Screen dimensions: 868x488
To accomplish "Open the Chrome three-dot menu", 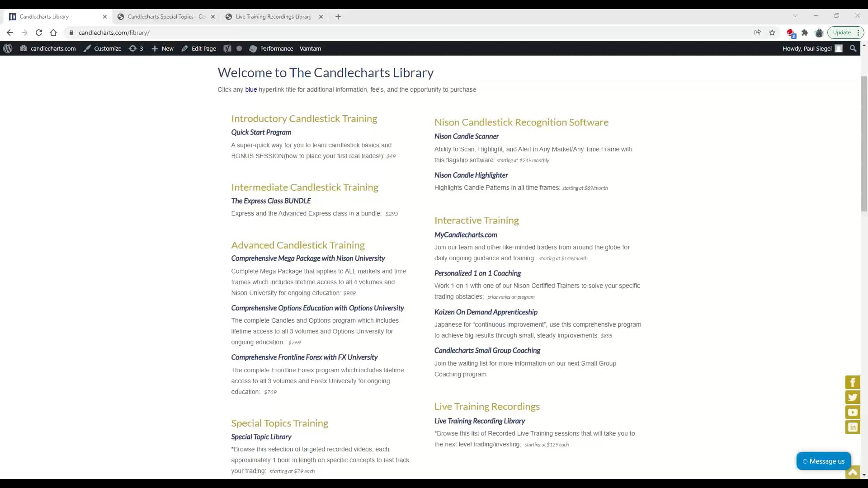I will 858,33.
